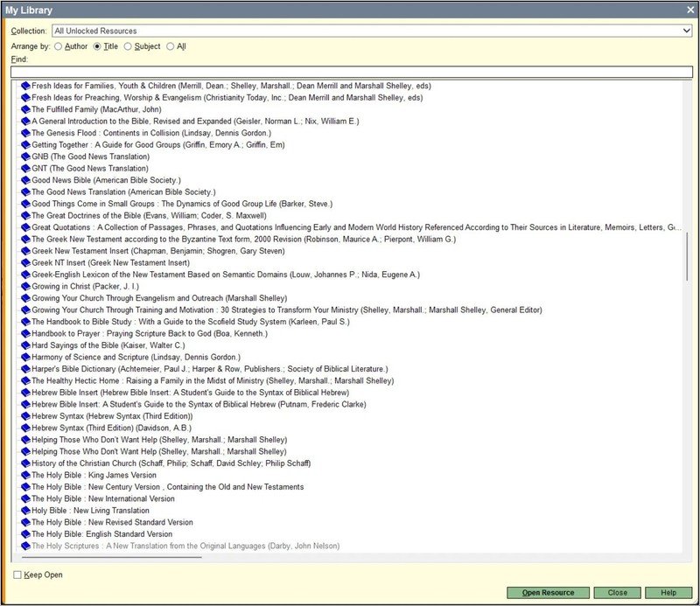Image resolution: width=700 pixels, height=606 pixels.
Task: Click book icon beside Holy Bible King James Version
Action: pyautogui.click(x=25, y=475)
